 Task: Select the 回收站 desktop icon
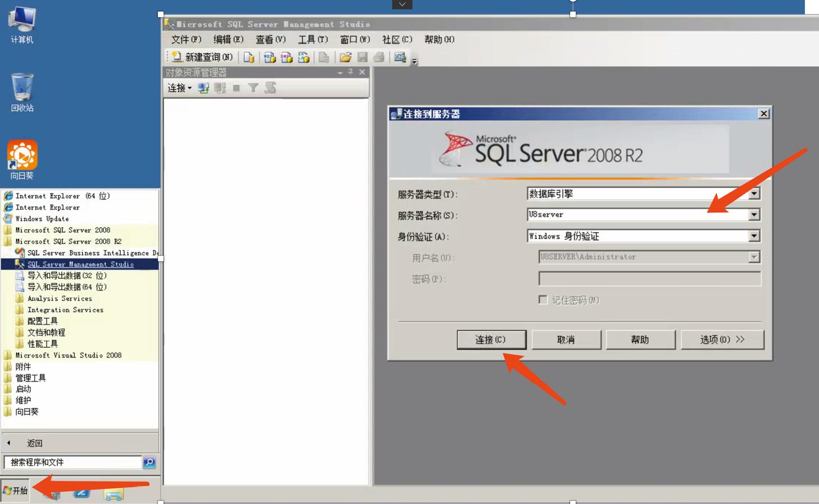22,93
